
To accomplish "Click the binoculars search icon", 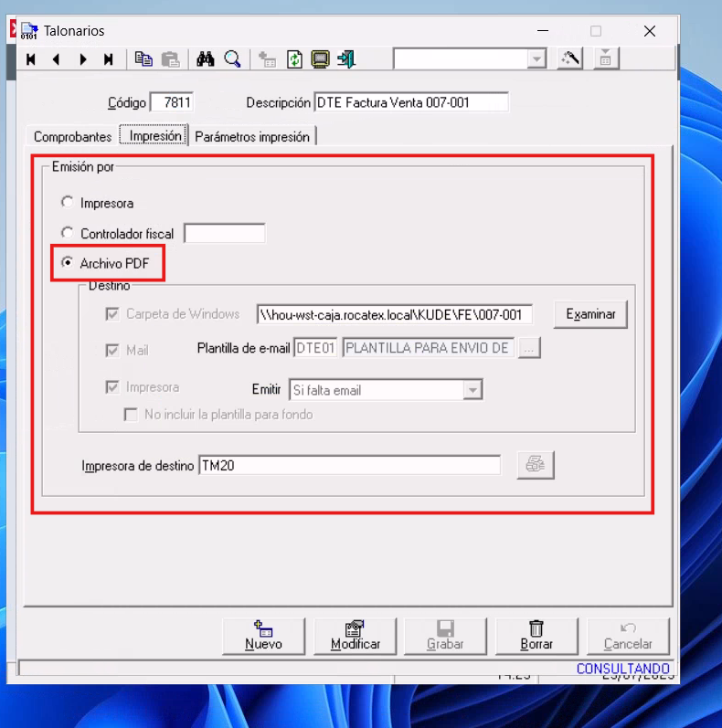I will (206, 59).
